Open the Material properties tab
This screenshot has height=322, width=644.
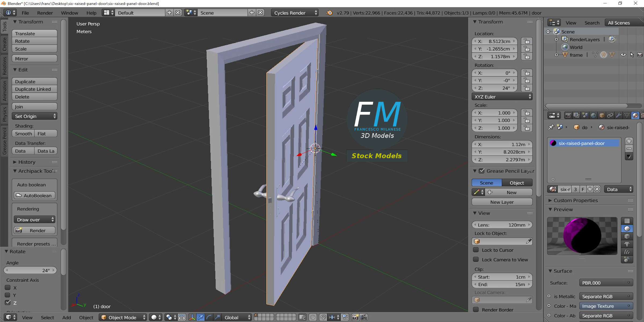(635, 115)
